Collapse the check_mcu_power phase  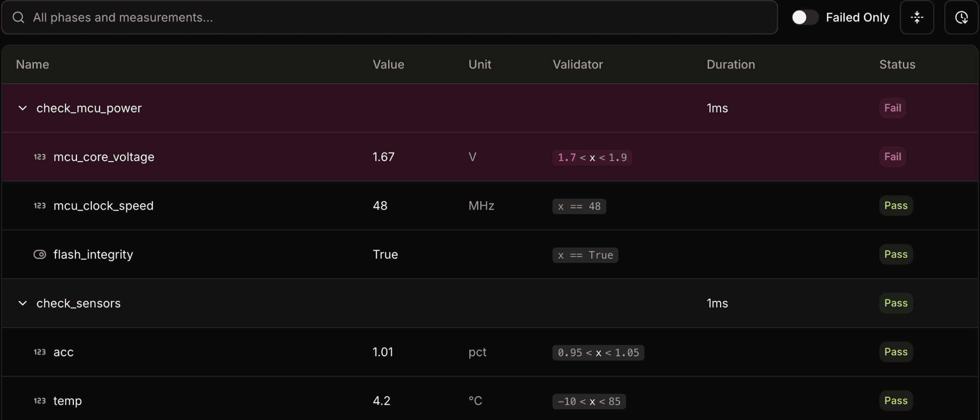pos(23,108)
